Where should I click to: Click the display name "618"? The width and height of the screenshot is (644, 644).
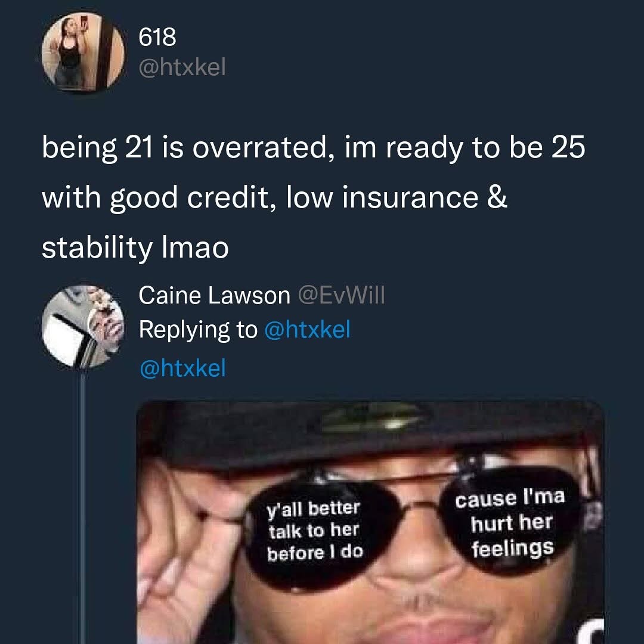(x=157, y=37)
